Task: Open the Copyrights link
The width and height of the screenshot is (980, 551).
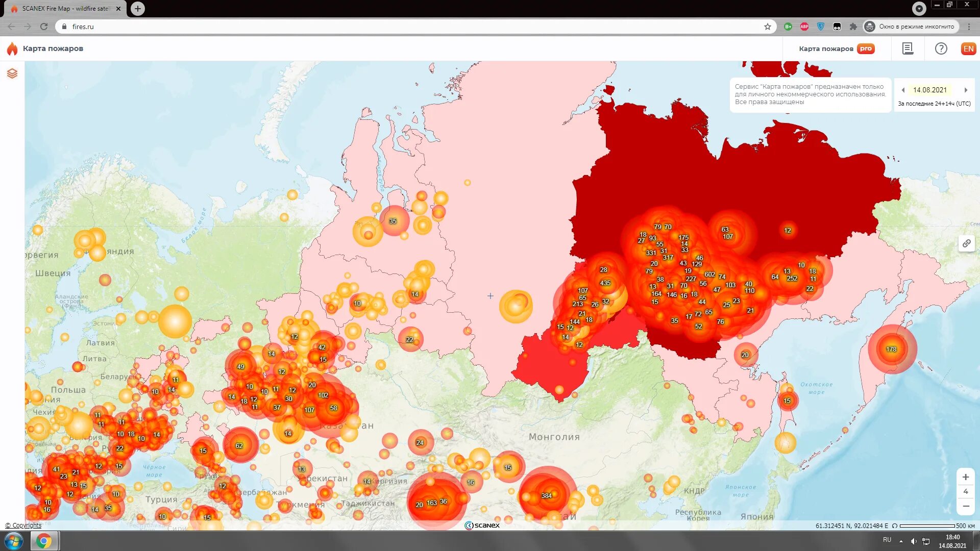Action: point(23,525)
